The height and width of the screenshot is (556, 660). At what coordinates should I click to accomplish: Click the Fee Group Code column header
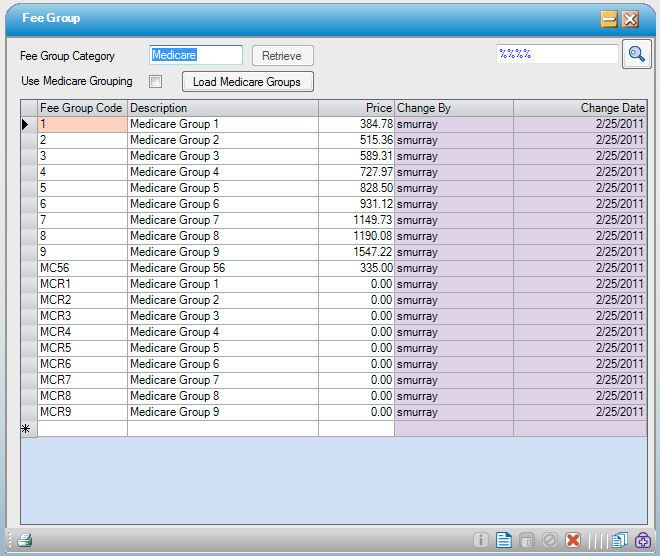click(x=82, y=108)
